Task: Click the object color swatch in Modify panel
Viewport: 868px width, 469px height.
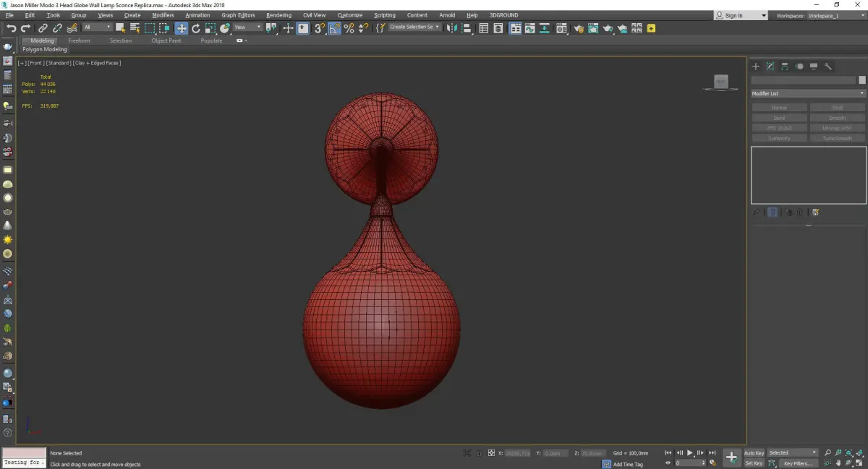Action: coord(862,80)
